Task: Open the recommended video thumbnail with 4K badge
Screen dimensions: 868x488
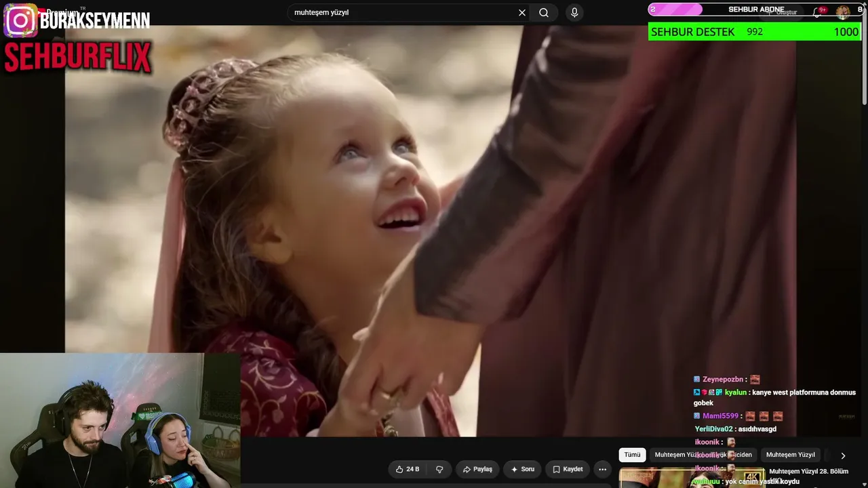Action: [x=692, y=477]
